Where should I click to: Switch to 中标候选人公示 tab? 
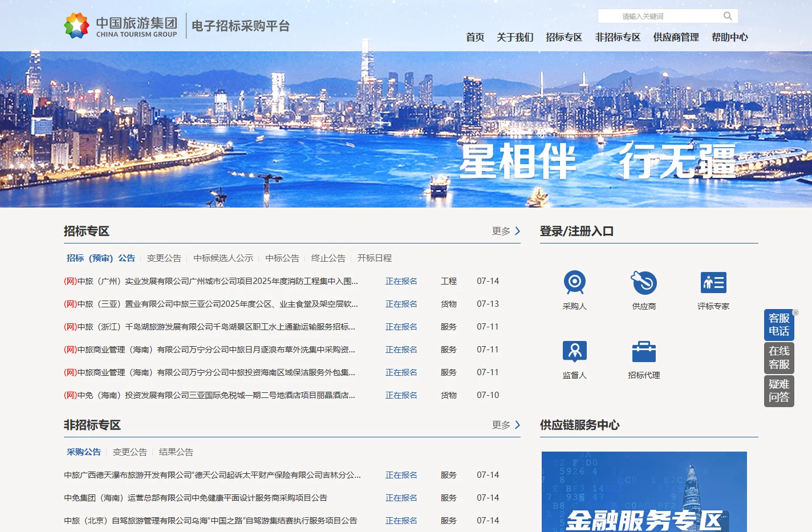coord(223,258)
